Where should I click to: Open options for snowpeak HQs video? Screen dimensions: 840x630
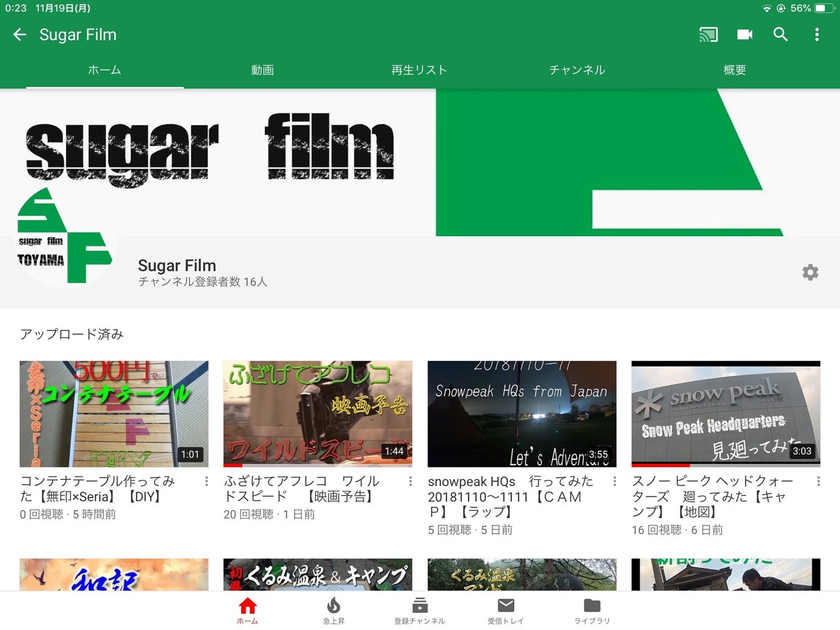[x=614, y=481]
